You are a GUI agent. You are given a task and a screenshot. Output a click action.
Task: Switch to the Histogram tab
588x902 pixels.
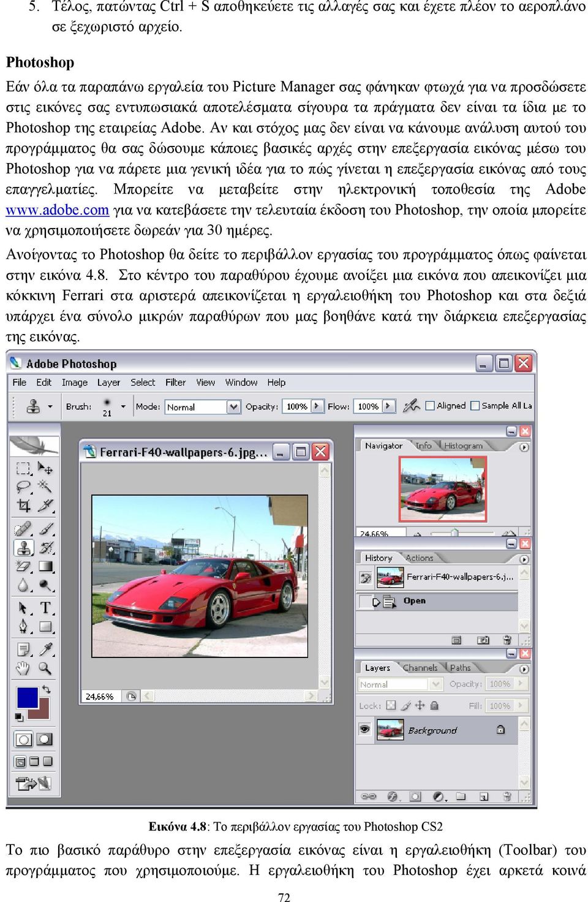pyautogui.click(x=463, y=446)
